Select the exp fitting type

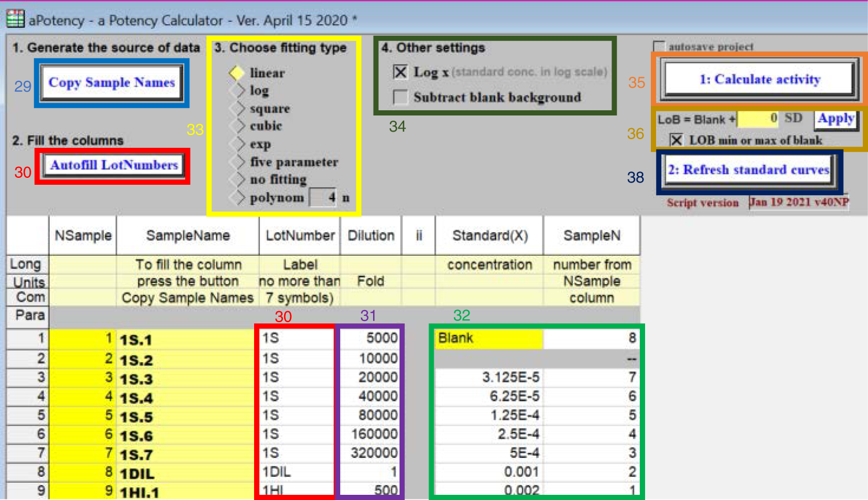237,144
